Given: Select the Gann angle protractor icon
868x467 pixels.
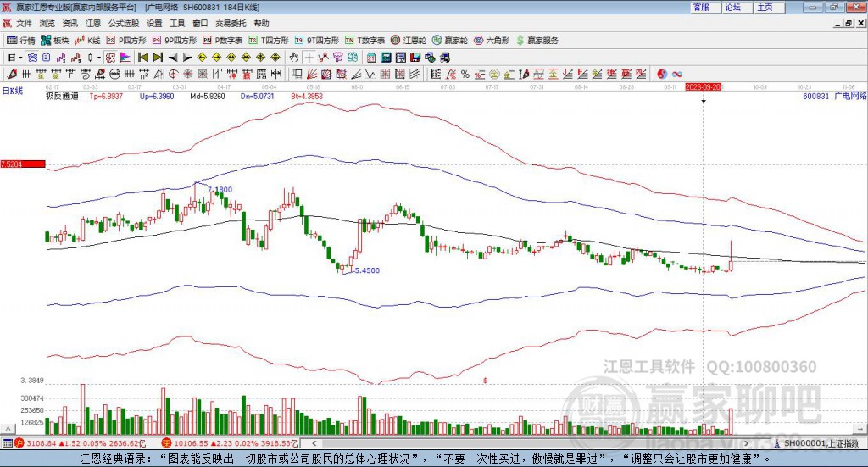Looking at the screenshot, I should pos(159,74).
